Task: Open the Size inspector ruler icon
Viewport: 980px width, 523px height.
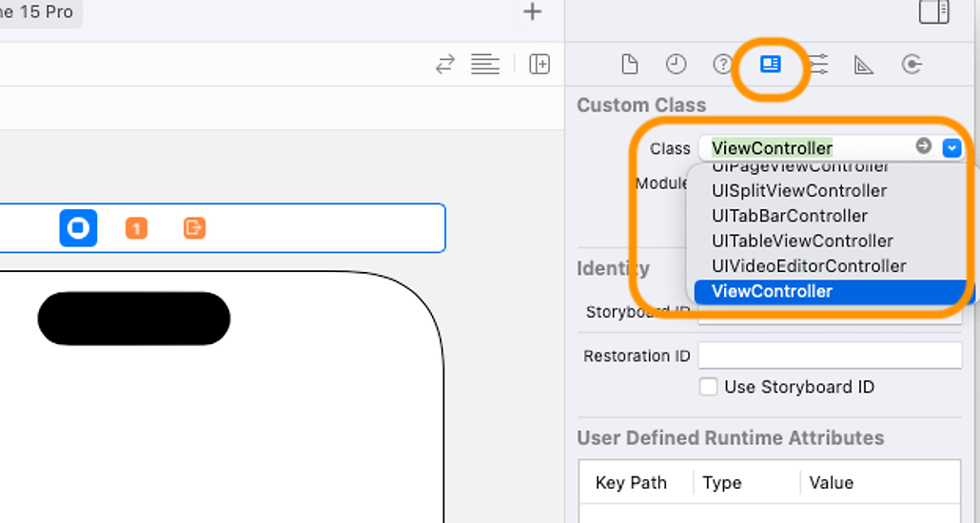Action: click(x=864, y=65)
